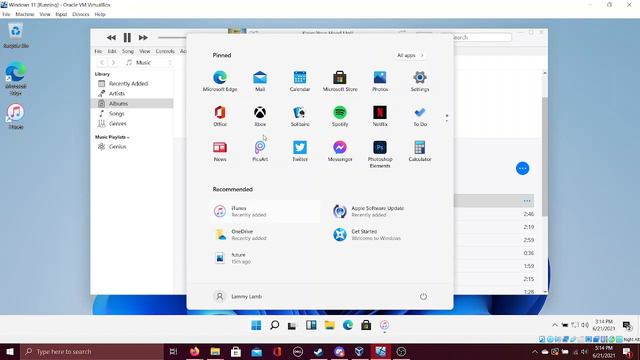The image size is (640, 360).
Task: Open the Photos pinned app
Action: (x=380, y=81)
